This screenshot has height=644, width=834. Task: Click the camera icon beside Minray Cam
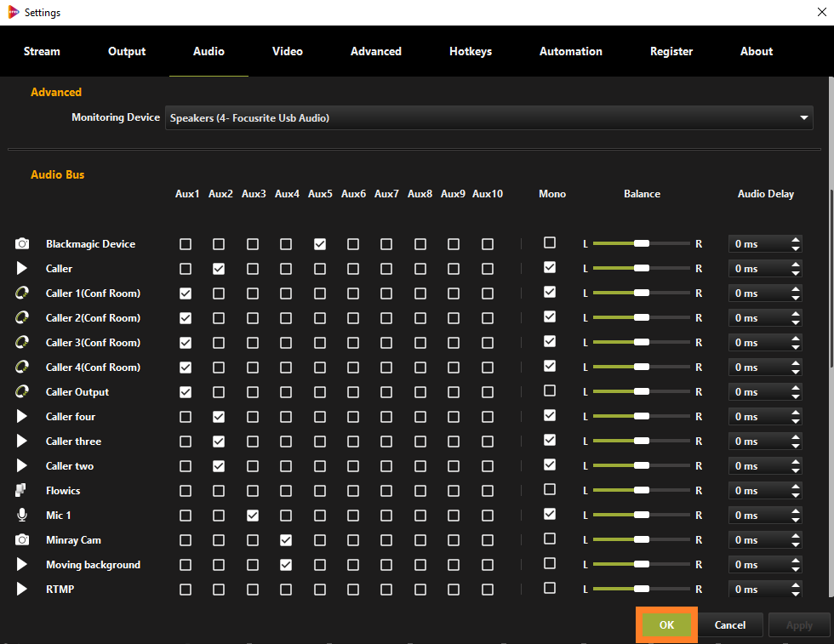tap(22, 539)
